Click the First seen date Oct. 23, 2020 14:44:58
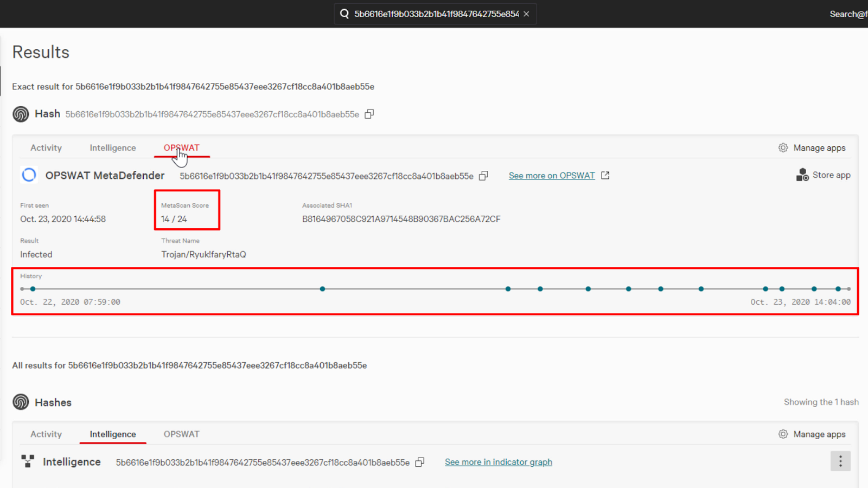The height and width of the screenshot is (488, 868). (63, 219)
